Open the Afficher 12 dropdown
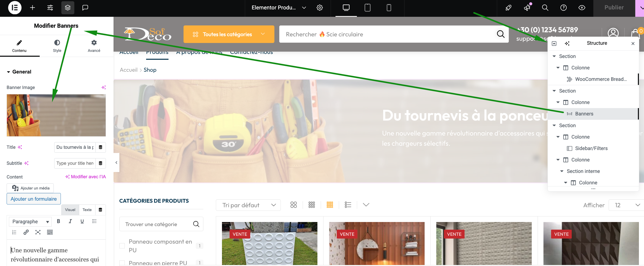 click(x=626, y=205)
